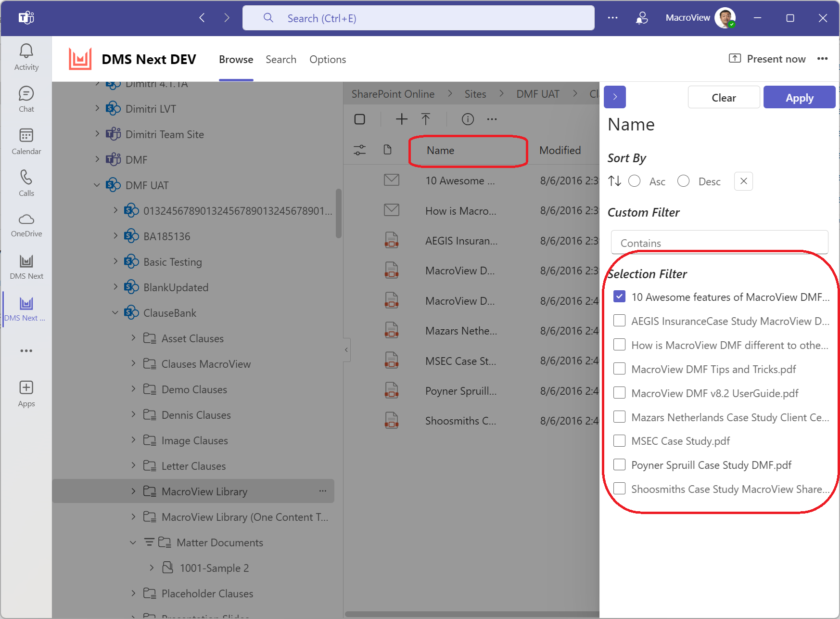Switch to the Search tab
The width and height of the screenshot is (840, 619).
[x=281, y=59]
